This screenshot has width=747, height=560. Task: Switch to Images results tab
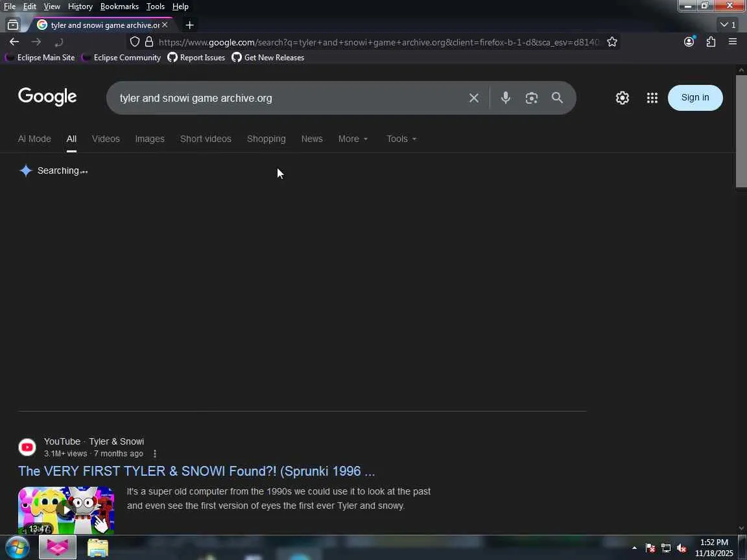tap(150, 139)
